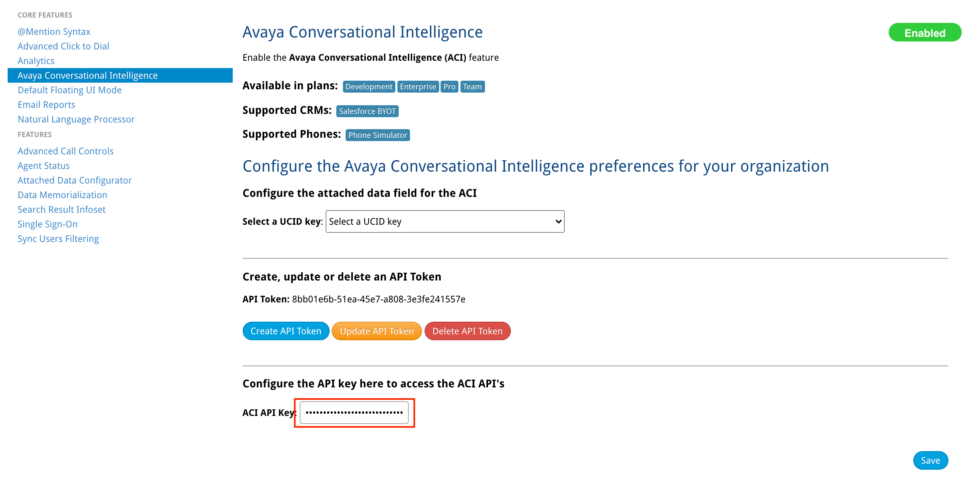The width and height of the screenshot is (980, 482).
Task: Click the CORE FEATURES section label
Action: tap(45, 15)
